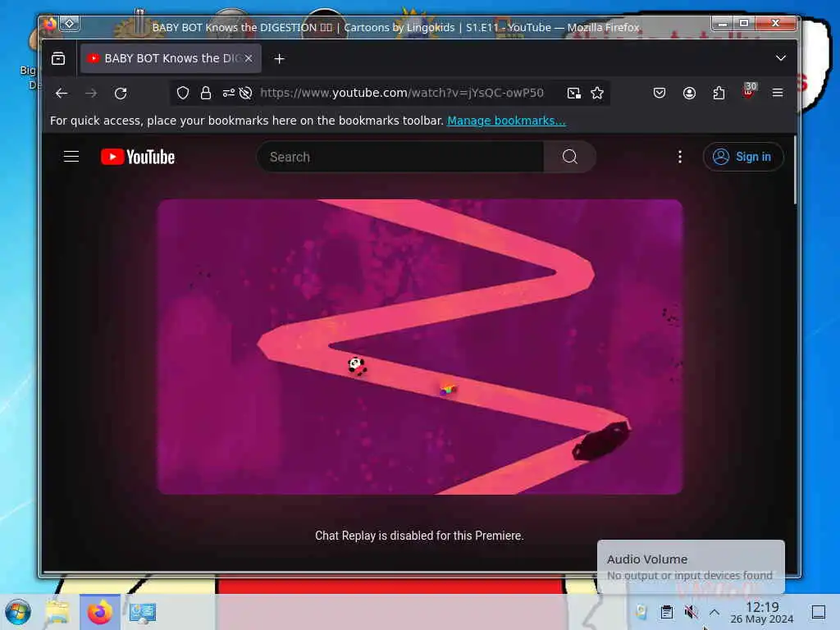840x630 pixels.
Task: Sign in to YouTube
Action: pyautogui.click(x=743, y=157)
